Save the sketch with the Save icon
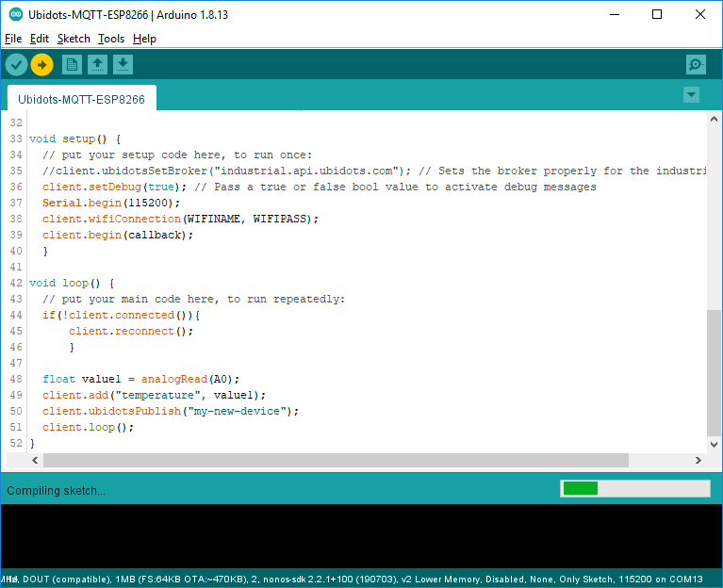This screenshot has height=588, width=723. [x=123, y=65]
